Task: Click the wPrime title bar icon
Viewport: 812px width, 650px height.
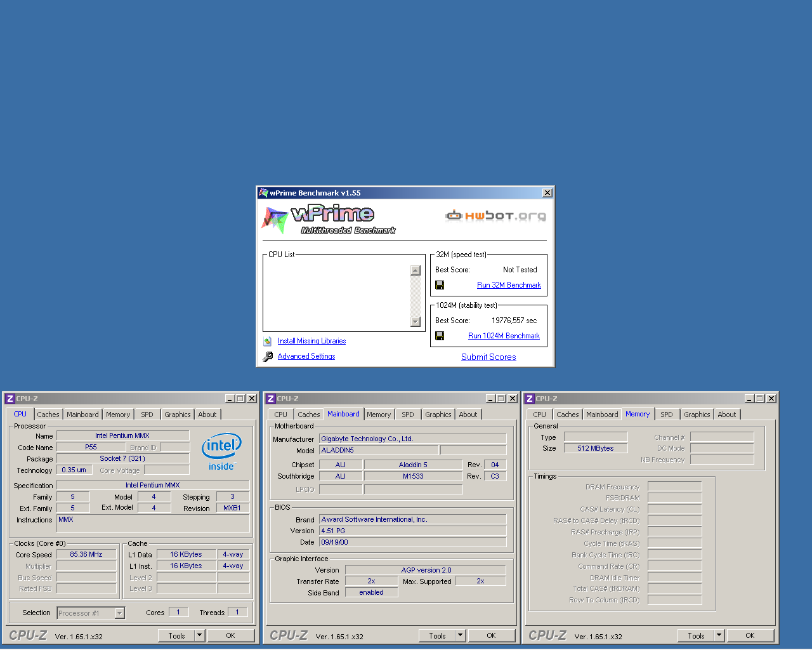Action: pyautogui.click(x=263, y=193)
